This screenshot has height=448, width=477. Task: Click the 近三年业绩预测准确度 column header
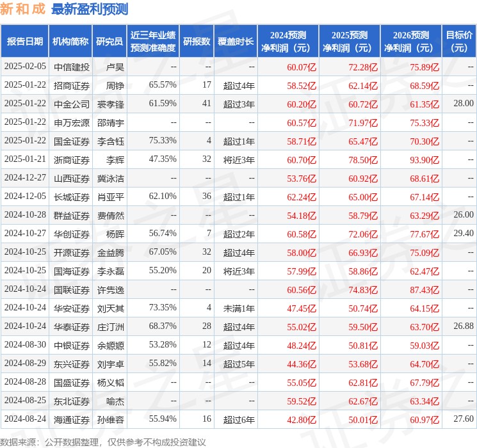[153, 42]
